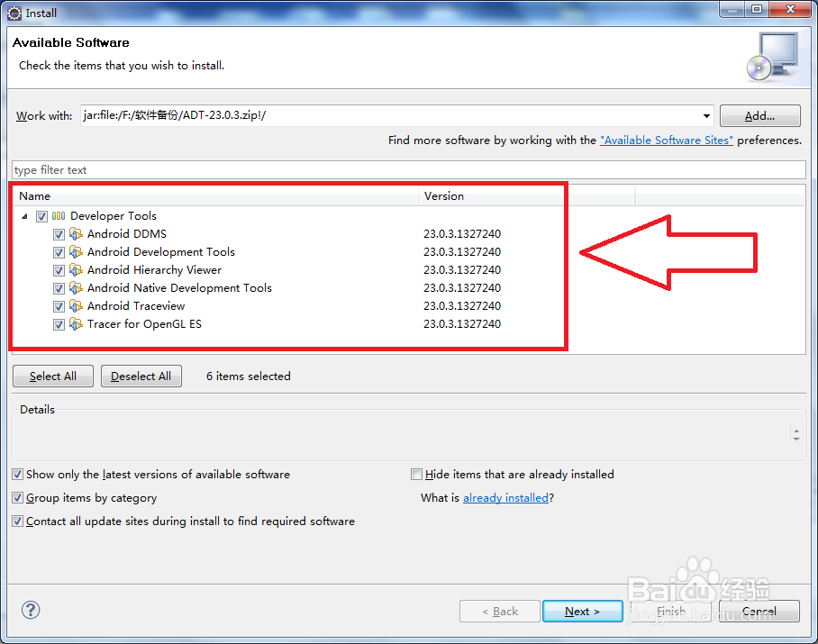Viewport: 818px width, 644px height.
Task: Sort by the Name column header
Action: coord(215,196)
